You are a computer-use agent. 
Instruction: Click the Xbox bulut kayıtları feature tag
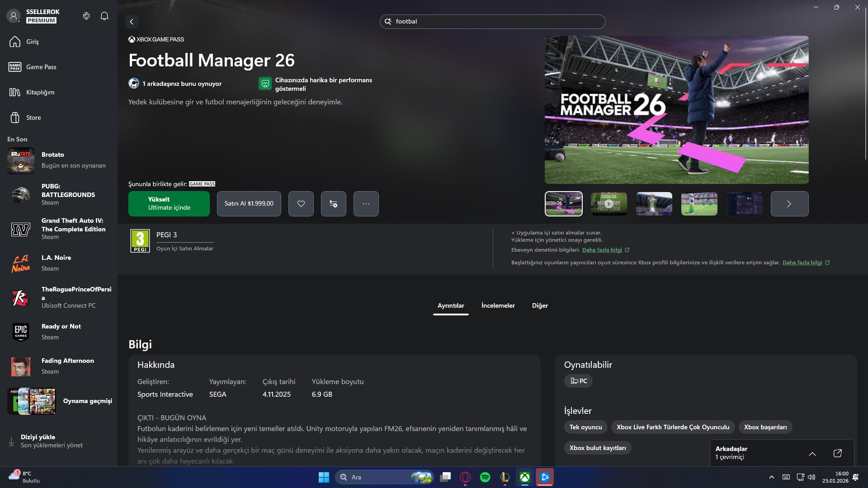pos(598,448)
